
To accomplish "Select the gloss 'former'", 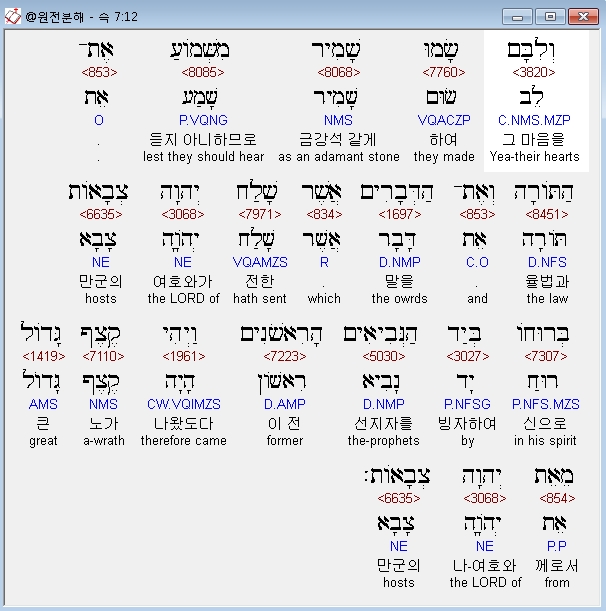I will [284, 440].
